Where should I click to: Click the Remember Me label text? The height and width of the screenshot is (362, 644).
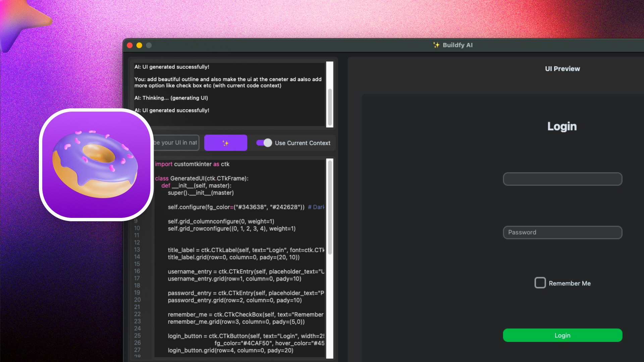click(x=570, y=283)
